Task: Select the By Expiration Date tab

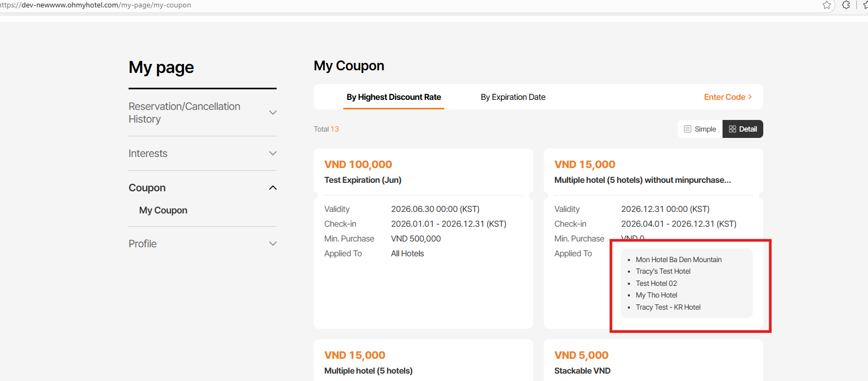Action: (513, 97)
